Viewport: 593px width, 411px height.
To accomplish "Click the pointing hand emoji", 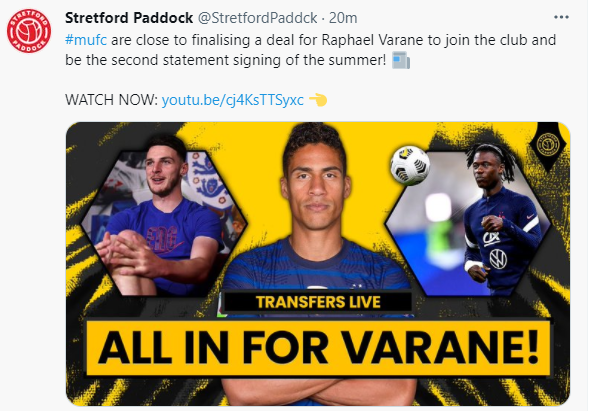I will tap(318, 100).
